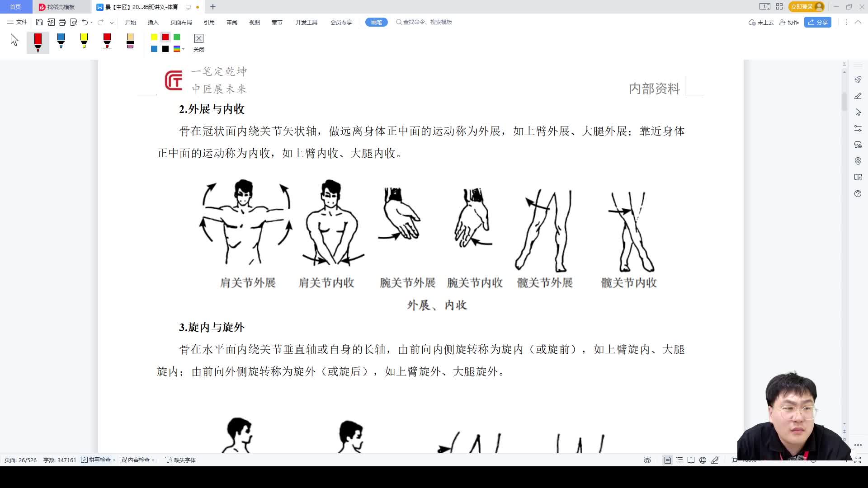Toggle eye-protection mode in the status bar
The width and height of the screenshot is (868, 488).
click(x=647, y=460)
